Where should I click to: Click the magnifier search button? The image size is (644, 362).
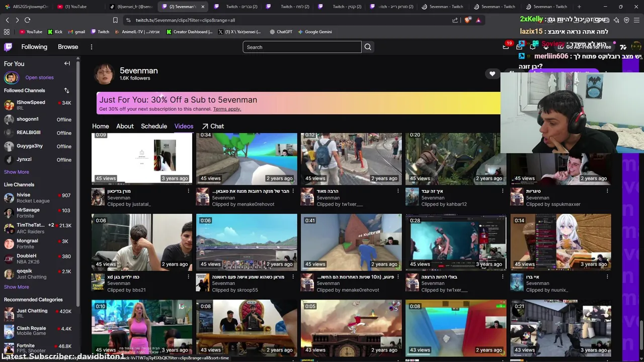(368, 47)
